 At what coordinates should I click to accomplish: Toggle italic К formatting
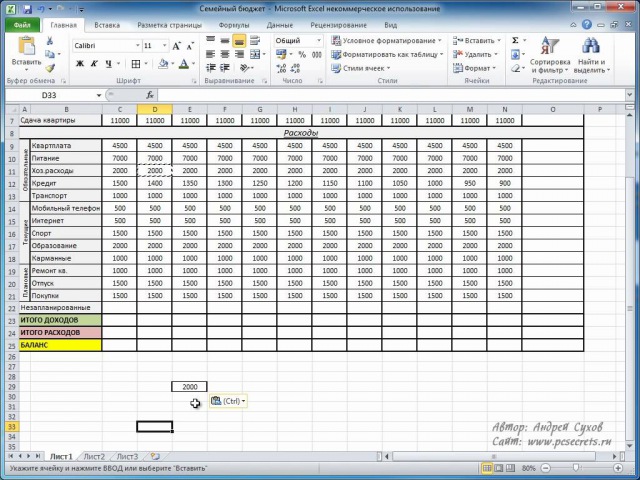tap(94, 64)
